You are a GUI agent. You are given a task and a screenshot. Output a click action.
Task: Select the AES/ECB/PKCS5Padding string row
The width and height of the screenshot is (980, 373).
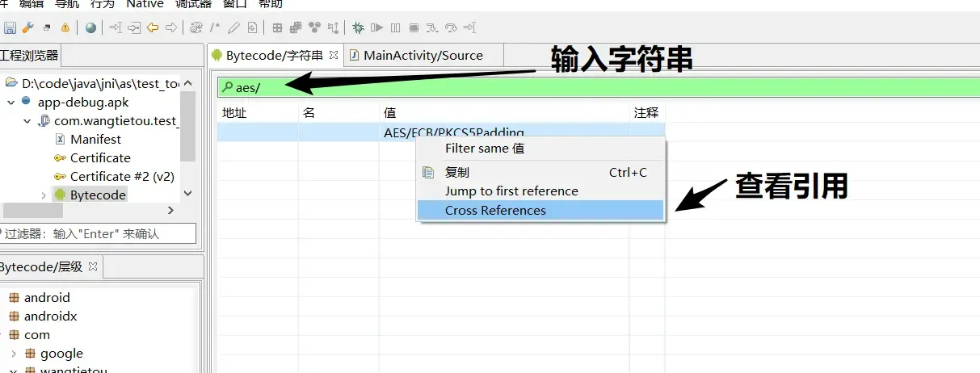point(440,132)
